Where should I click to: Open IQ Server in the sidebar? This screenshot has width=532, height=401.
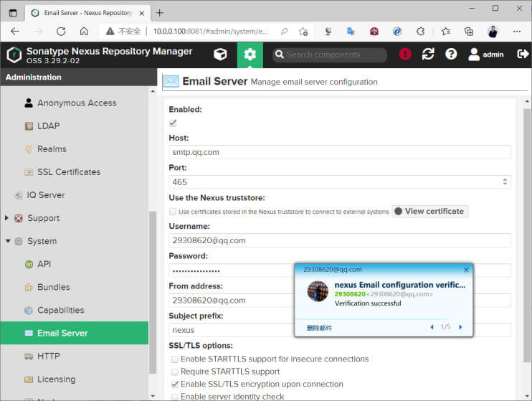(45, 195)
